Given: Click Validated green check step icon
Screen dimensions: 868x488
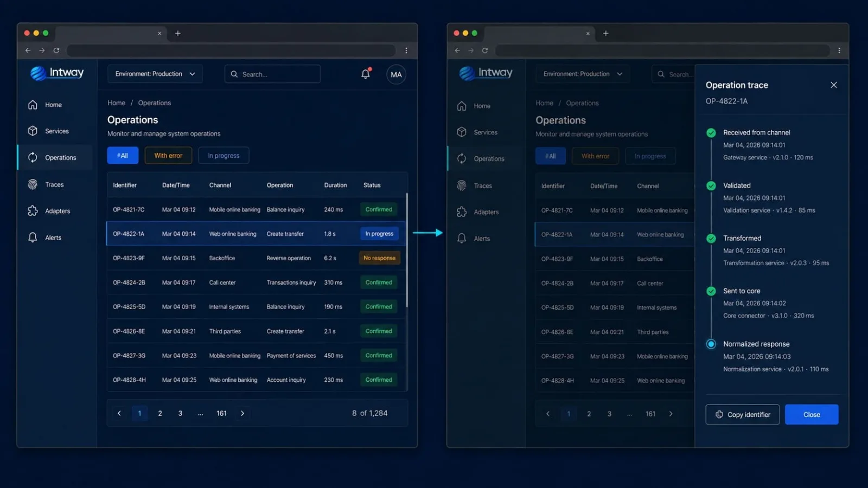Looking at the screenshot, I should tap(711, 185).
